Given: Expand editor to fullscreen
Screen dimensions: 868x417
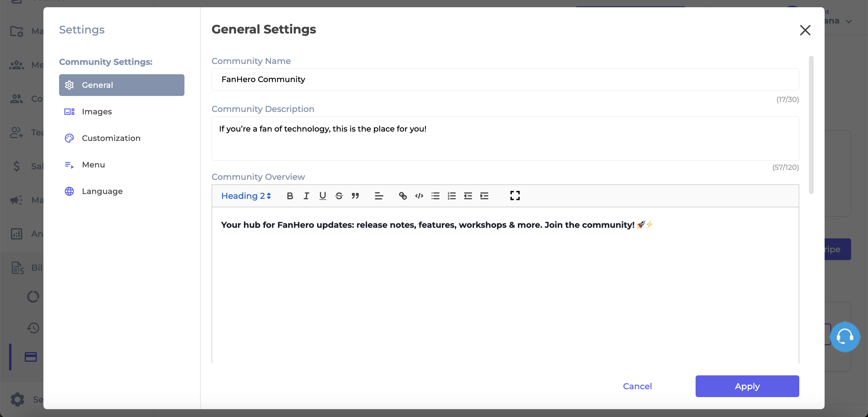Looking at the screenshot, I should (x=515, y=195).
